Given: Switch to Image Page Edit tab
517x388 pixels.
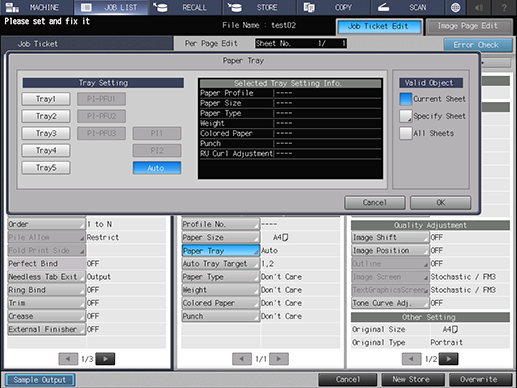Looking at the screenshot, I should (x=469, y=26).
